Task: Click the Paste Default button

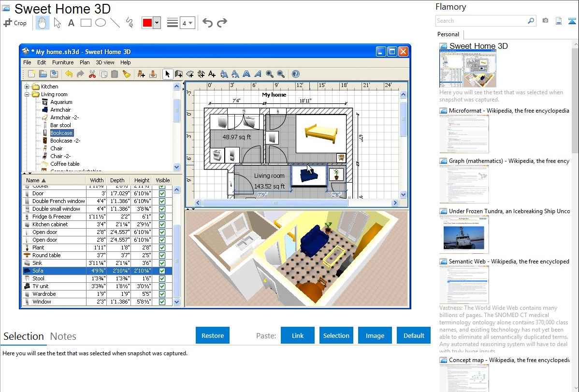Action: pyautogui.click(x=414, y=335)
